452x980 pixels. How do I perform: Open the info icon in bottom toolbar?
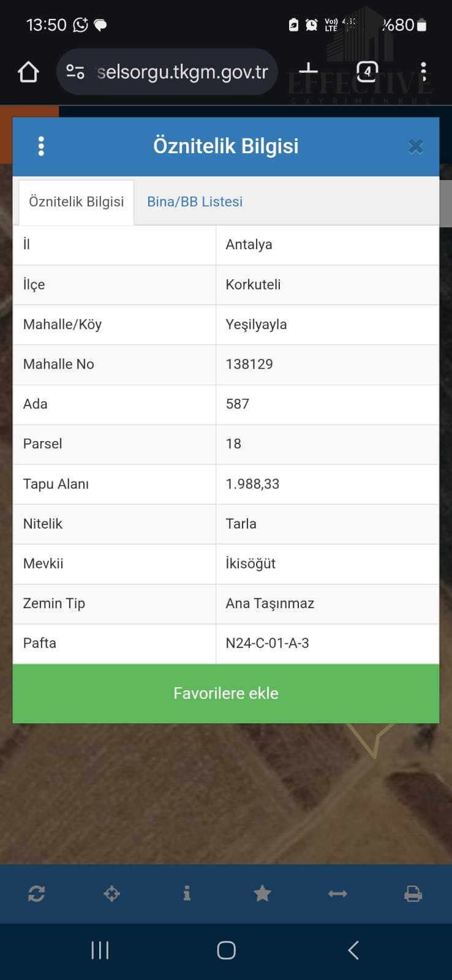(187, 894)
